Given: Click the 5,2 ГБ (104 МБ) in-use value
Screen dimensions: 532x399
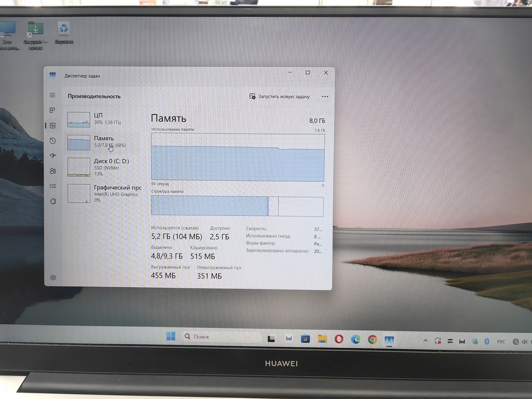Looking at the screenshot, I should tap(177, 237).
